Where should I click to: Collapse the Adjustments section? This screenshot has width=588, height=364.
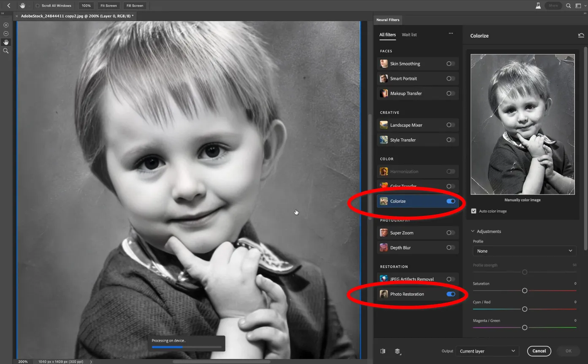(472, 231)
